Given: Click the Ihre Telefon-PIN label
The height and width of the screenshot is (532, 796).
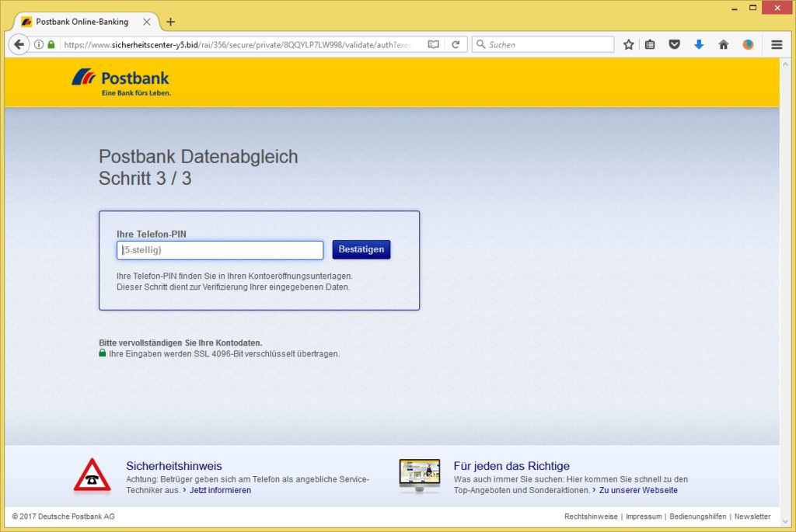Looking at the screenshot, I should pyautogui.click(x=152, y=234).
